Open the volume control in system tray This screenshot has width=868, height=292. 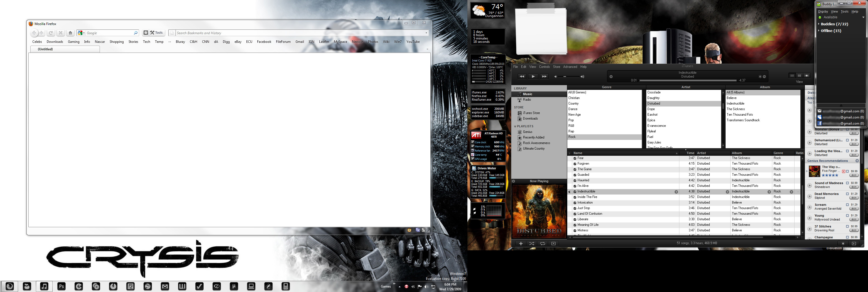pyautogui.click(x=426, y=287)
